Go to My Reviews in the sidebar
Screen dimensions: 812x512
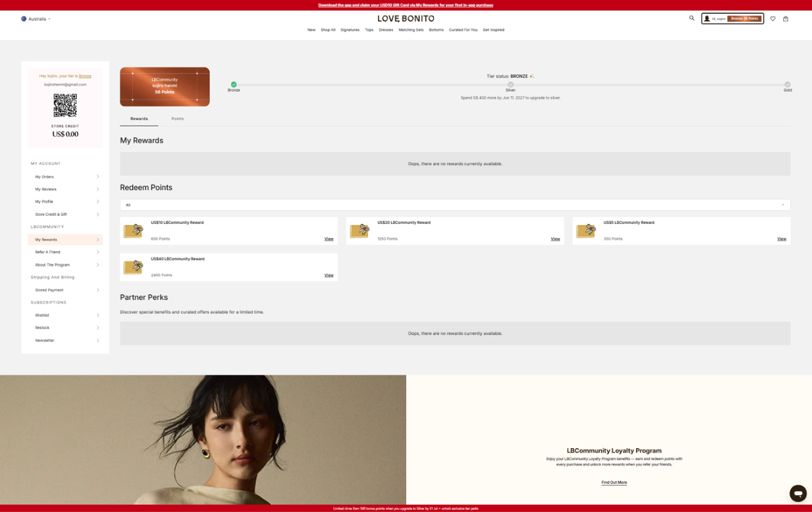(x=65, y=189)
